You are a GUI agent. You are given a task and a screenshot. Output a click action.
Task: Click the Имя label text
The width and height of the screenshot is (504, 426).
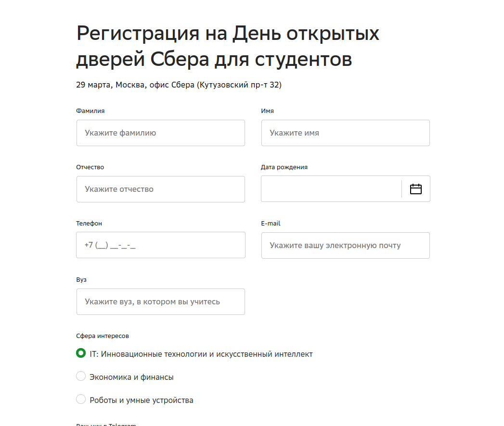(267, 111)
